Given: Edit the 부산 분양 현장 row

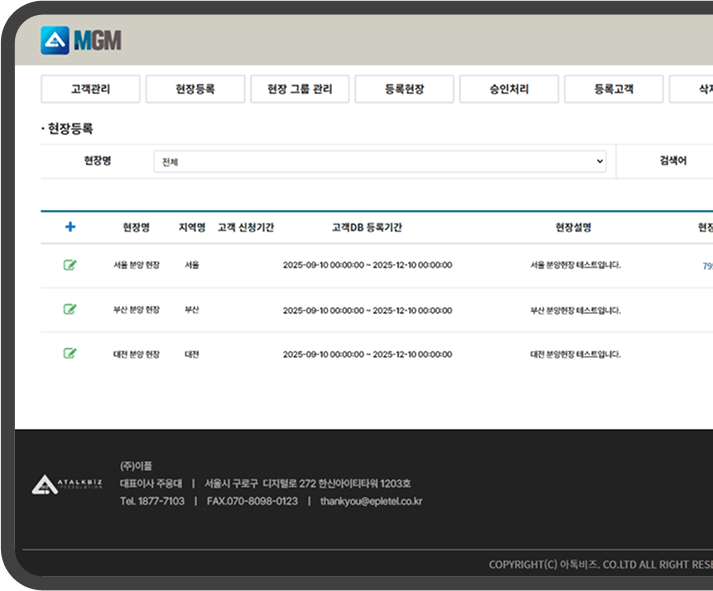Looking at the screenshot, I should click(x=70, y=309).
